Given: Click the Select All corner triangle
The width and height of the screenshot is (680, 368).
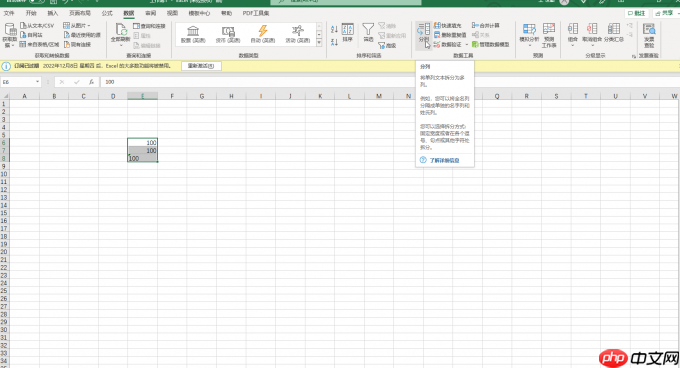Looking at the screenshot, I should coord(5,96).
